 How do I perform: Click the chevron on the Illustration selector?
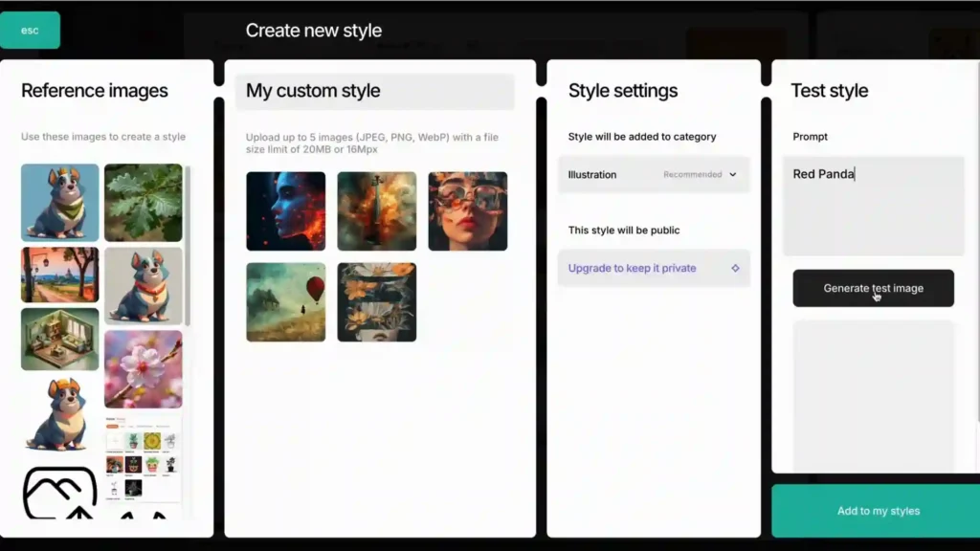point(733,174)
